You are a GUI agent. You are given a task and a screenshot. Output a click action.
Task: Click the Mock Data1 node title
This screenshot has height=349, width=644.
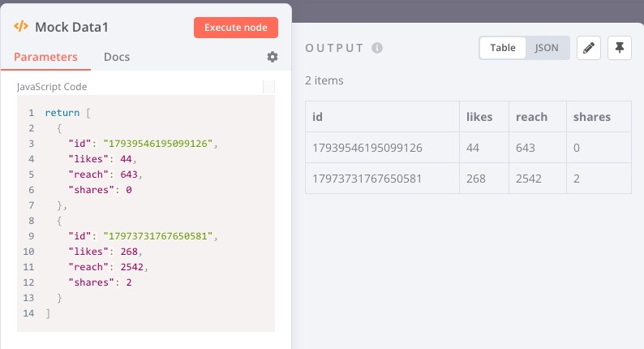point(72,27)
